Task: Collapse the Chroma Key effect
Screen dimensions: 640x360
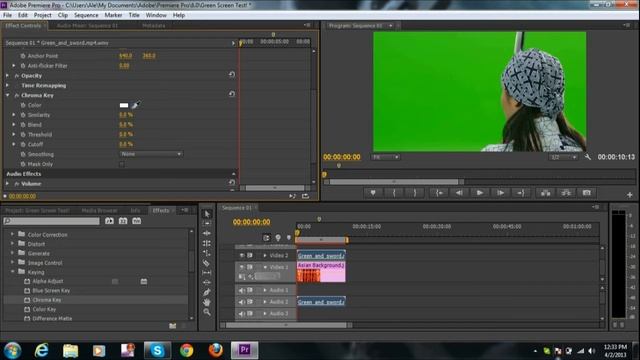Action: click(7, 95)
